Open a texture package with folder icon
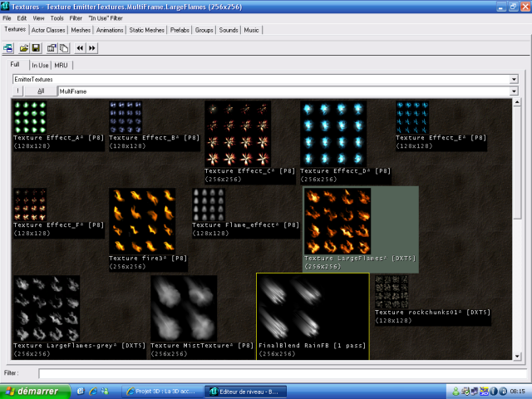The height and width of the screenshot is (399, 532). click(x=24, y=48)
